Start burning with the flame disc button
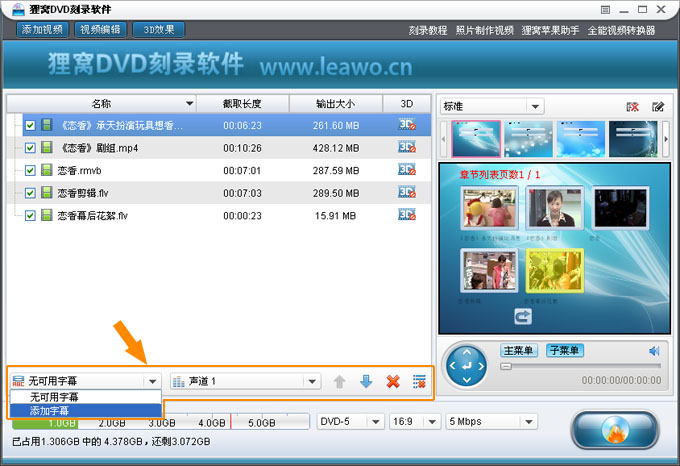The width and height of the screenshot is (680, 466). [615, 430]
